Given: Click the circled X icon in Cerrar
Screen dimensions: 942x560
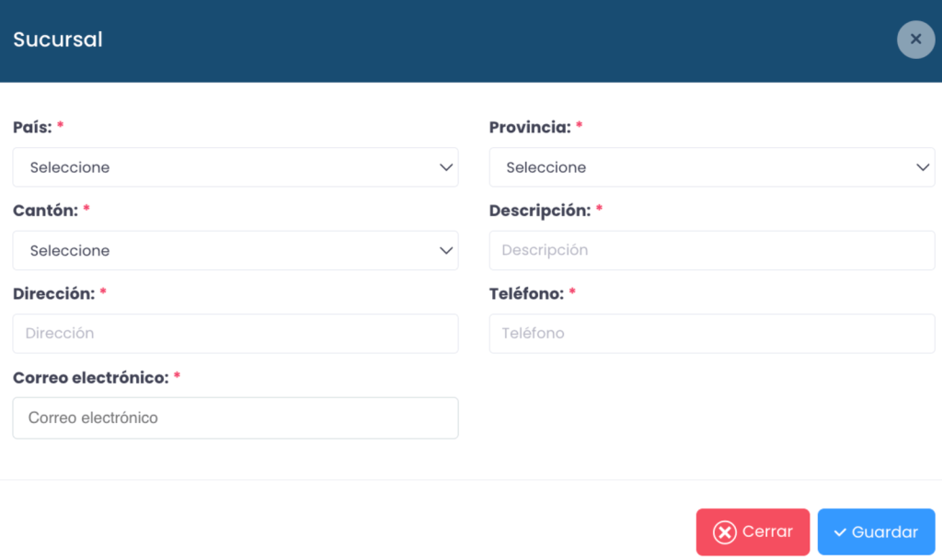Looking at the screenshot, I should click(725, 532).
